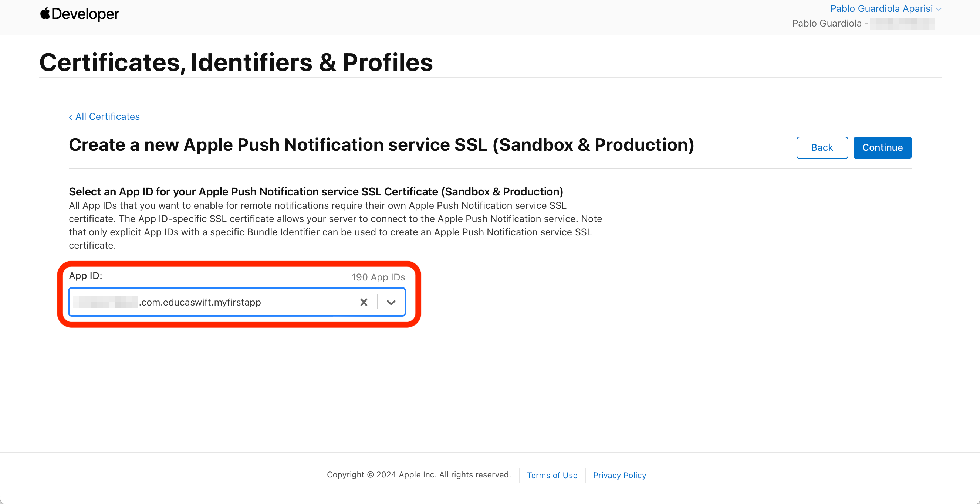This screenshot has width=980, height=504.
Task: Click the Apple copyright notice in footer
Action: click(x=419, y=475)
